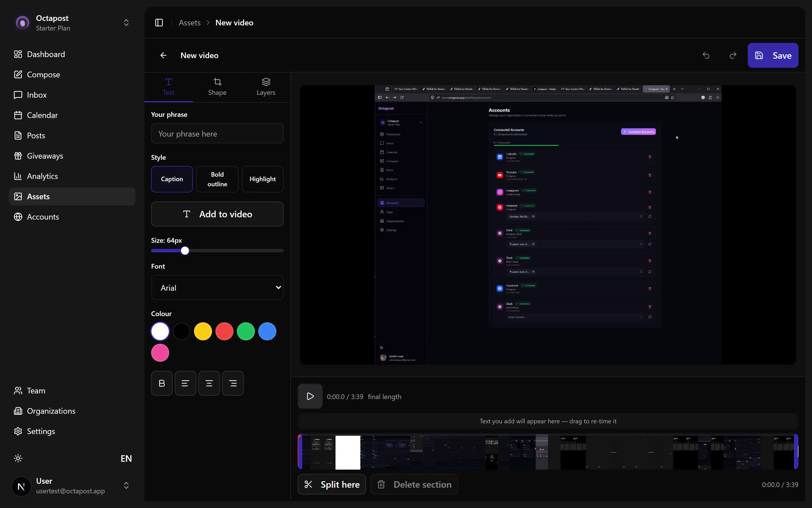Image resolution: width=812 pixels, height=508 pixels.
Task: Open Dashboard from the sidebar
Action: [72, 54]
